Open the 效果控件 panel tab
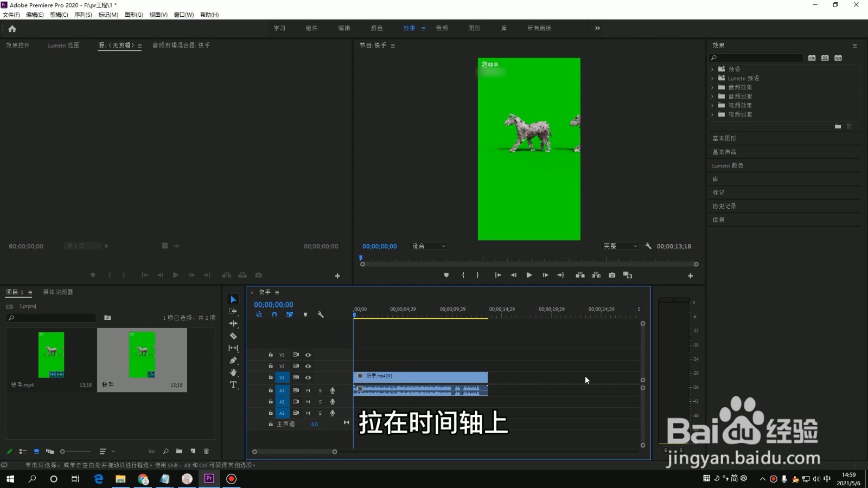This screenshot has width=868, height=488. tap(18, 46)
